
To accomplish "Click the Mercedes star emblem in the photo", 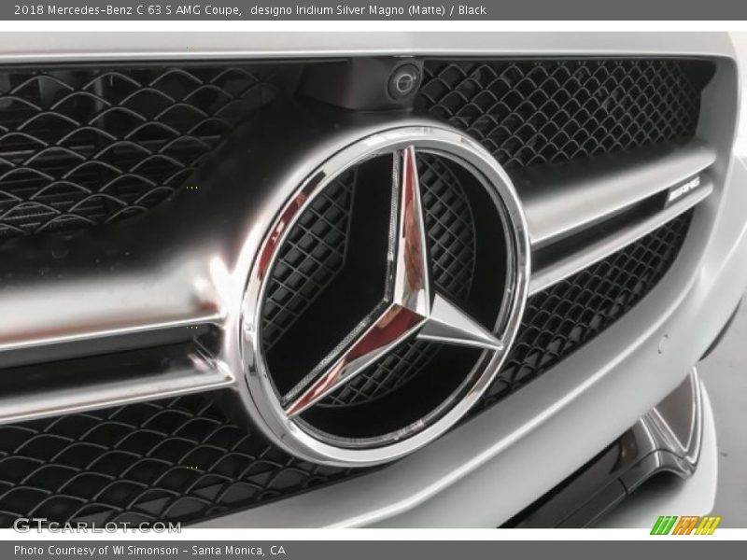I will pos(385,294).
